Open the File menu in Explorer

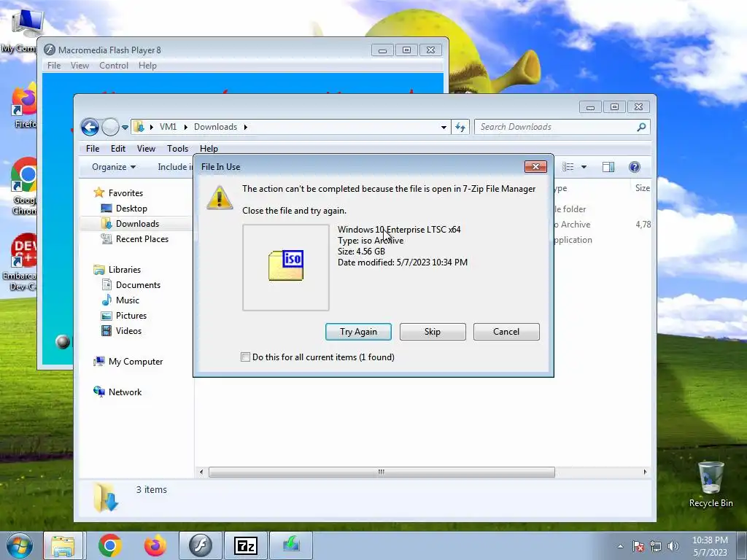(x=93, y=149)
